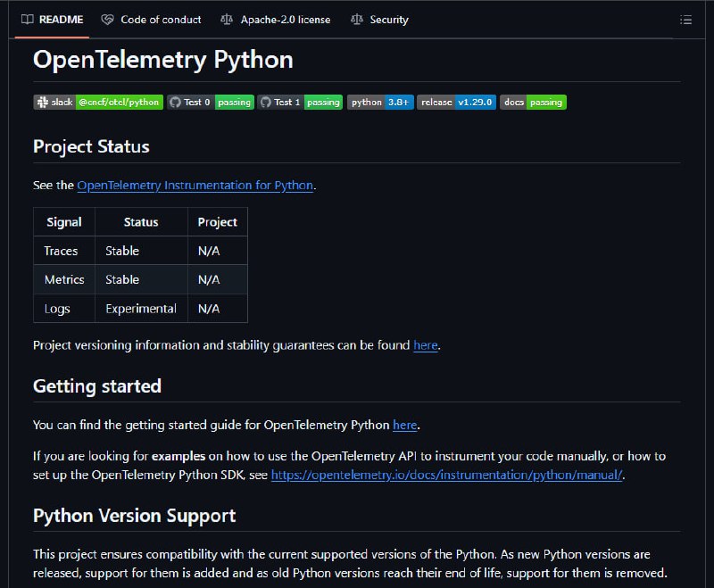
Task: Open the Test 0 passing badge
Action: click(x=211, y=103)
